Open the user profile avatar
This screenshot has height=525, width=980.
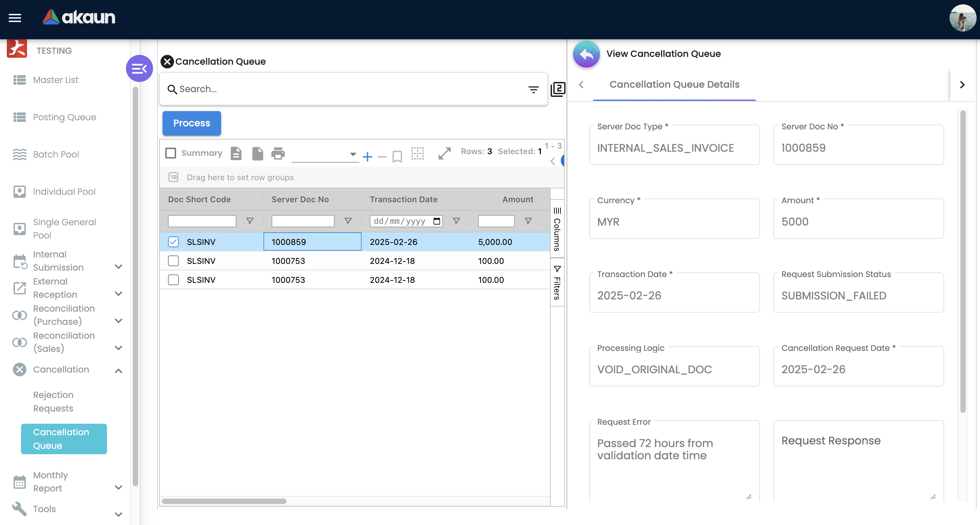pyautogui.click(x=962, y=18)
